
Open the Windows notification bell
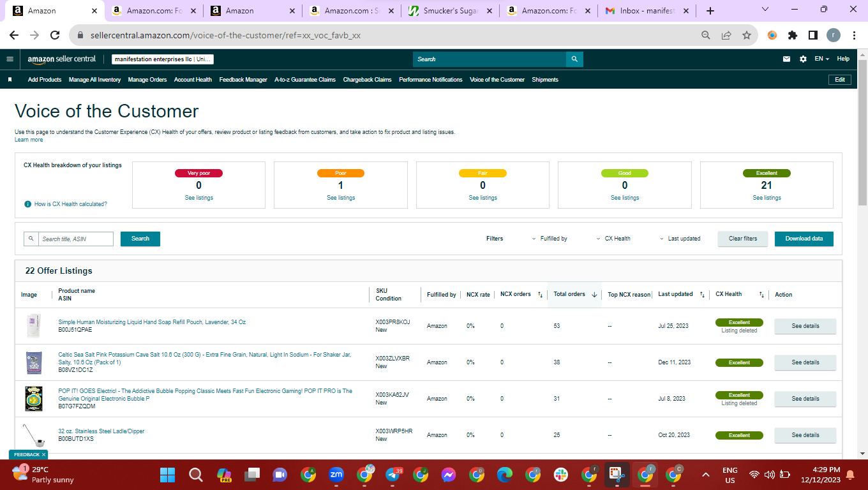(x=850, y=475)
